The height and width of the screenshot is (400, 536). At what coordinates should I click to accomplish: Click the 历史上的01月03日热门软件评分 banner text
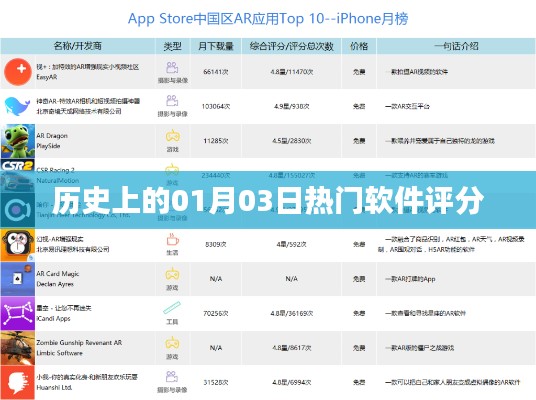click(x=268, y=200)
